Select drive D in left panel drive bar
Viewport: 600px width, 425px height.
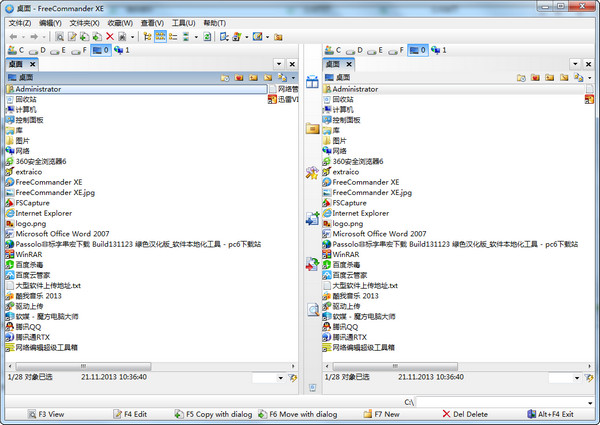coord(38,50)
